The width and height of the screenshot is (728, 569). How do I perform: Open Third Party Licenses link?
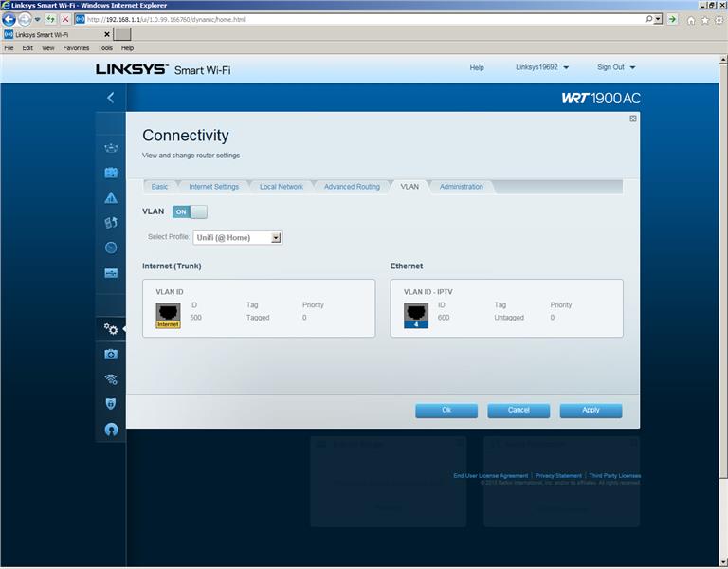tap(614, 476)
